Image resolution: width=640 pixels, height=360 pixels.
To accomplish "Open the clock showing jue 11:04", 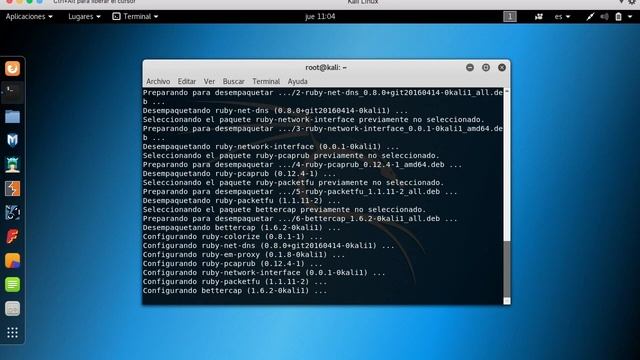I will (320, 16).
